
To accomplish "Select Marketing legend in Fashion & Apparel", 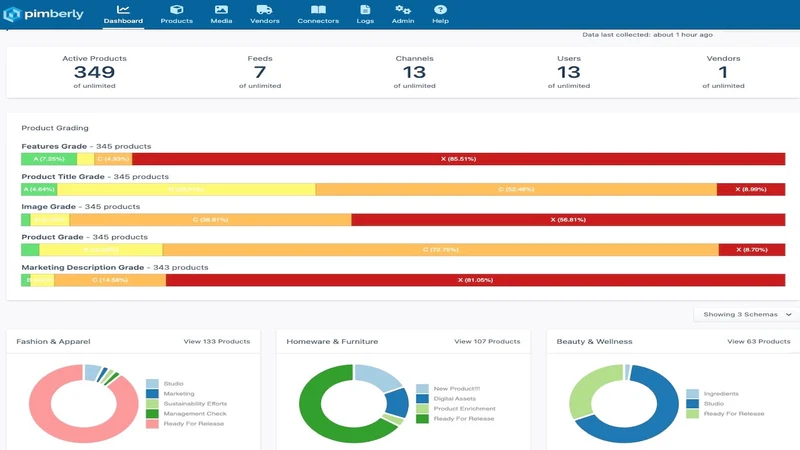I will [x=170, y=393].
